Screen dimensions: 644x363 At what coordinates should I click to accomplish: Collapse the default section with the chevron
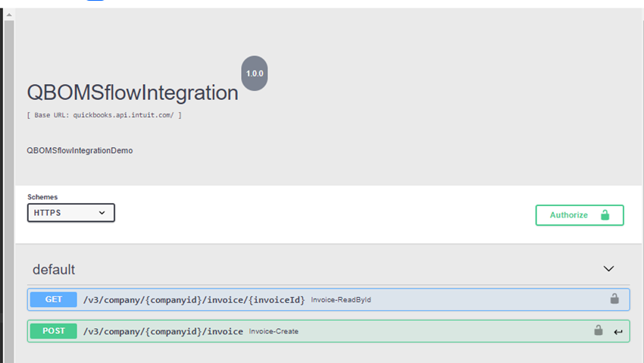pos(608,269)
